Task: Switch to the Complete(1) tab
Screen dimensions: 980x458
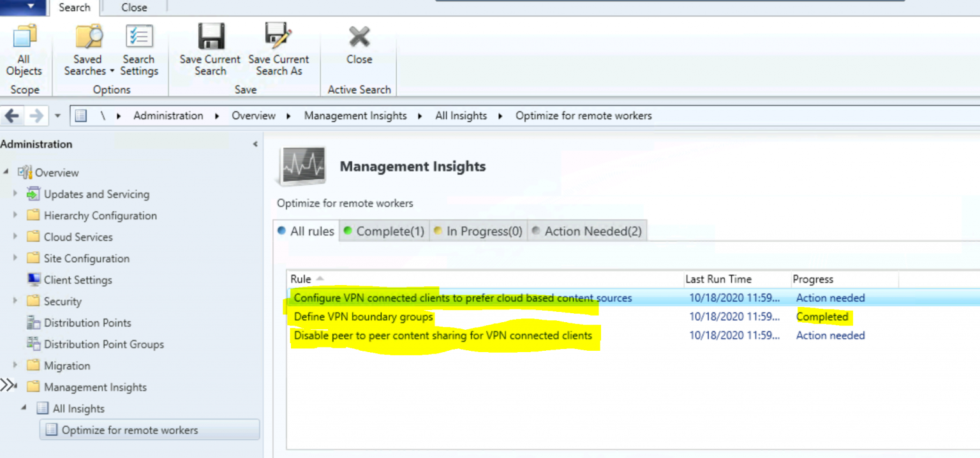Action: point(383,231)
